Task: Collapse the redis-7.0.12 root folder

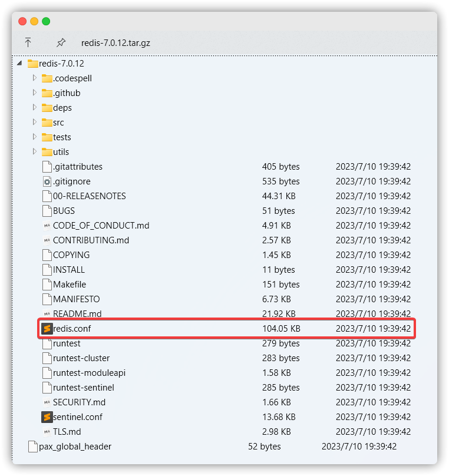Action: pos(19,63)
